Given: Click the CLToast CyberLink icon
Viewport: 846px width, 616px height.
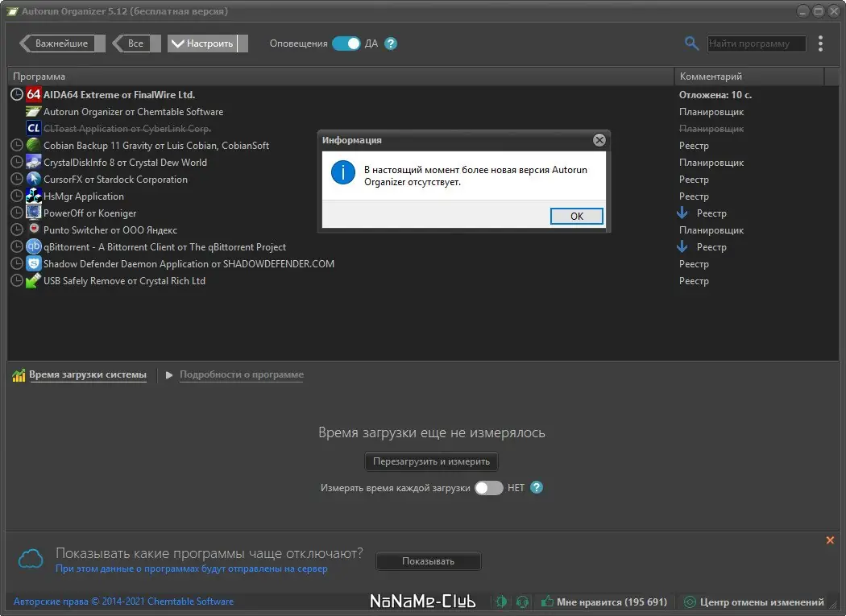Looking at the screenshot, I should [x=34, y=128].
